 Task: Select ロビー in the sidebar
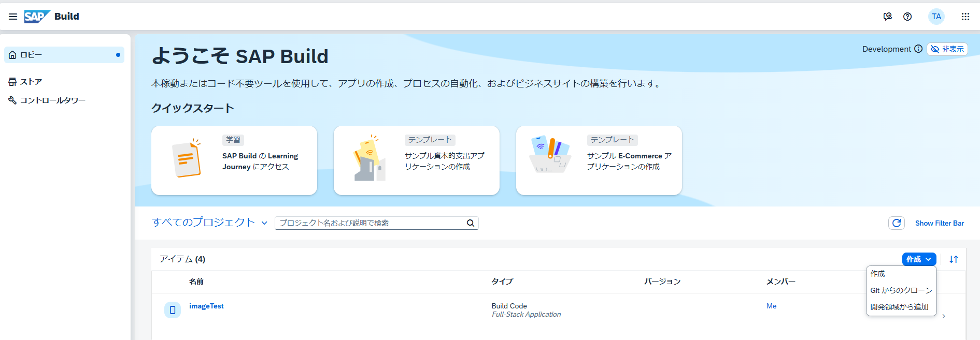coord(64,55)
